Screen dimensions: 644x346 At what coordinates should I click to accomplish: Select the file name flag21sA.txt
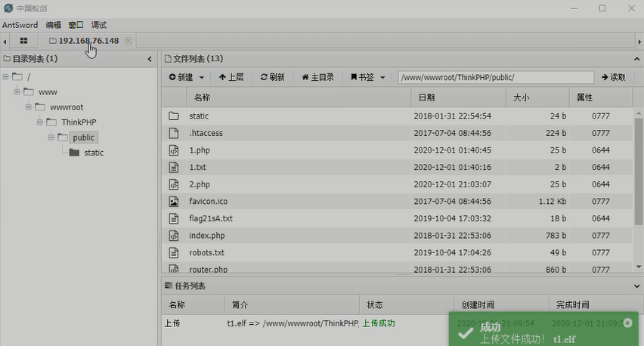point(211,219)
